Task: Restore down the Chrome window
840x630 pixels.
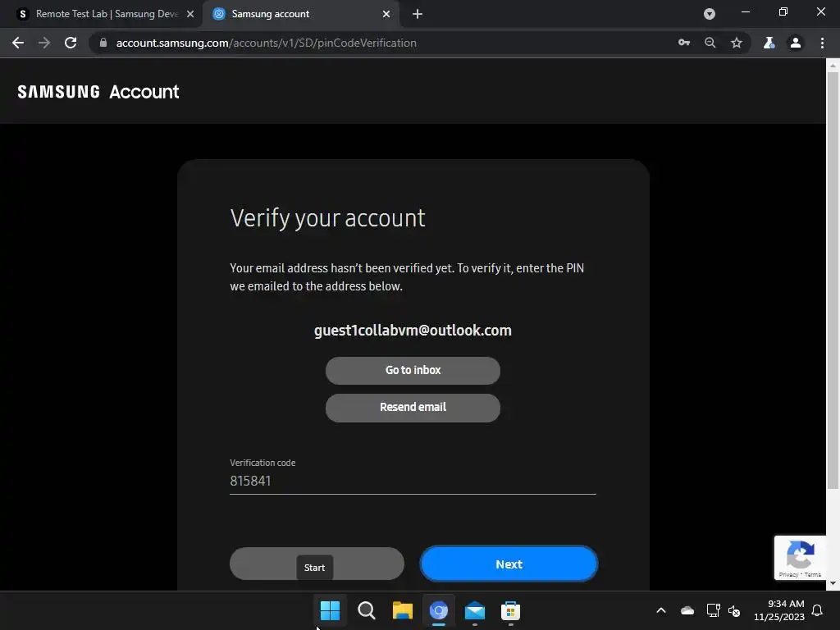Action: [x=783, y=11]
